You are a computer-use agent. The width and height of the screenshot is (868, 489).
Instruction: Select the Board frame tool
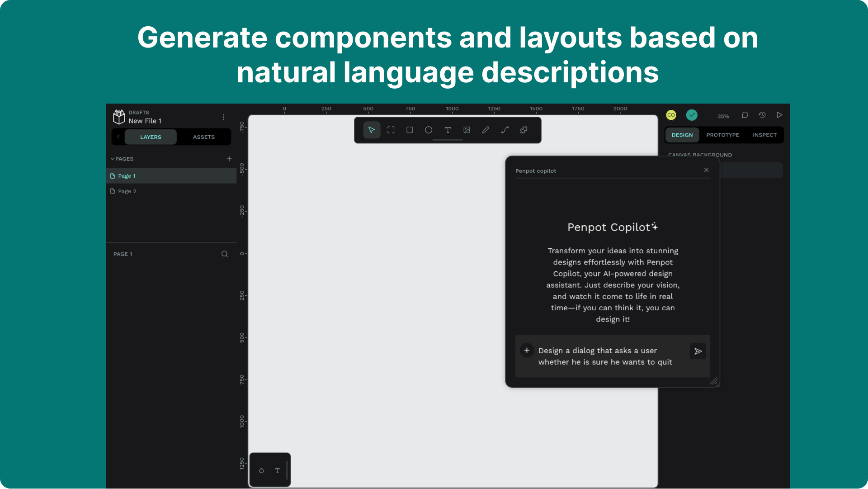click(x=391, y=130)
